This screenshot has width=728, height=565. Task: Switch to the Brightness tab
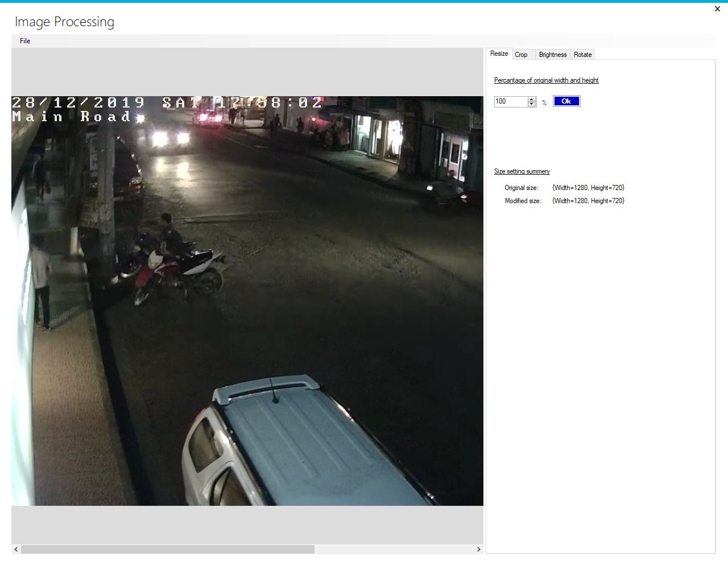coord(553,55)
